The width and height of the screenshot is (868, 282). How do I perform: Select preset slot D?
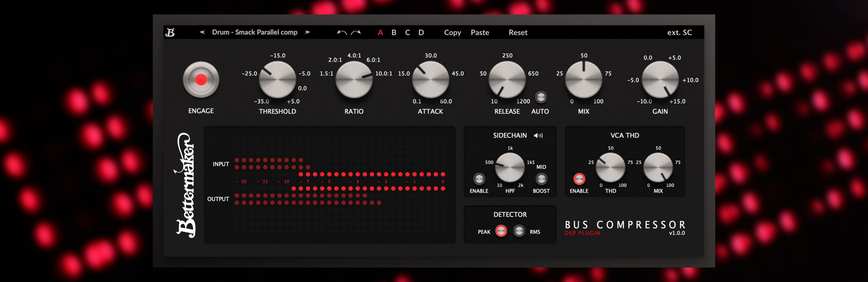(x=421, y=32)
